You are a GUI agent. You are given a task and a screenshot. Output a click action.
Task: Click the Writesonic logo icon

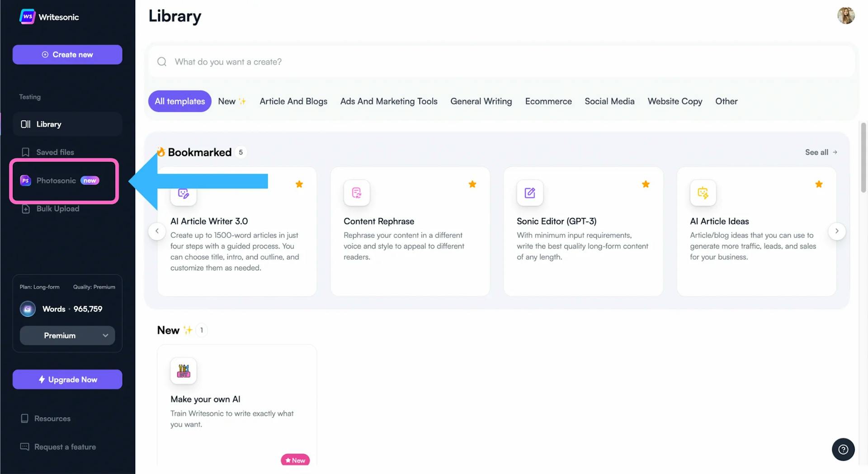click(27, 17)
